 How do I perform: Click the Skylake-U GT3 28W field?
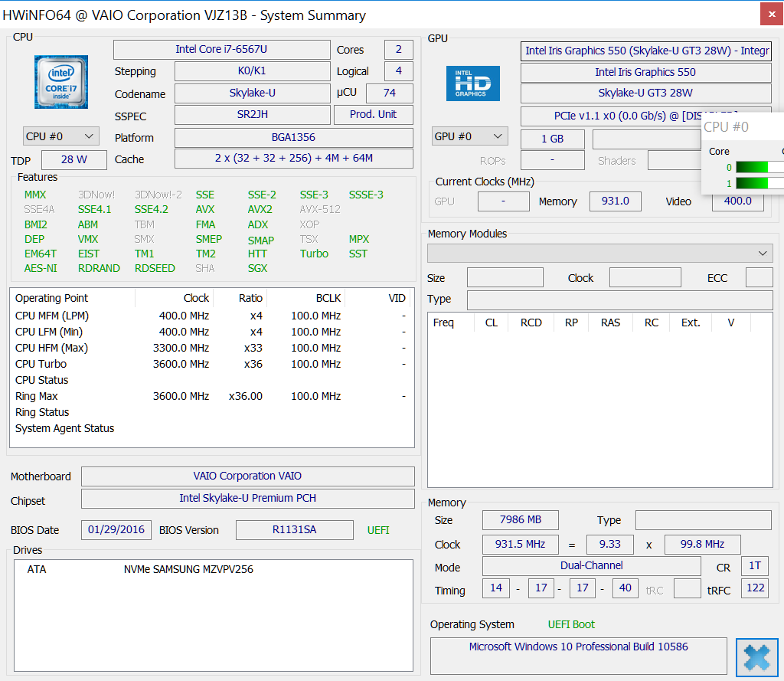coord(645,93)
